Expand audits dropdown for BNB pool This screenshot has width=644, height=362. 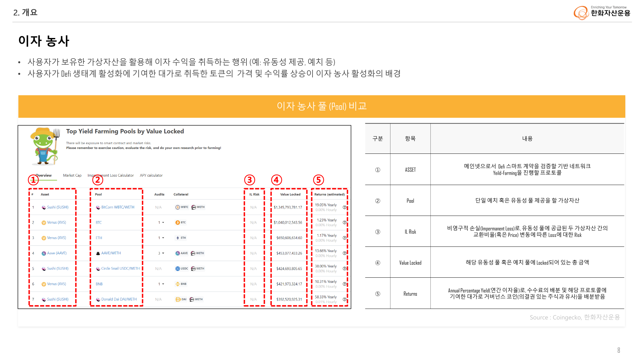click(x=163, y=284)
